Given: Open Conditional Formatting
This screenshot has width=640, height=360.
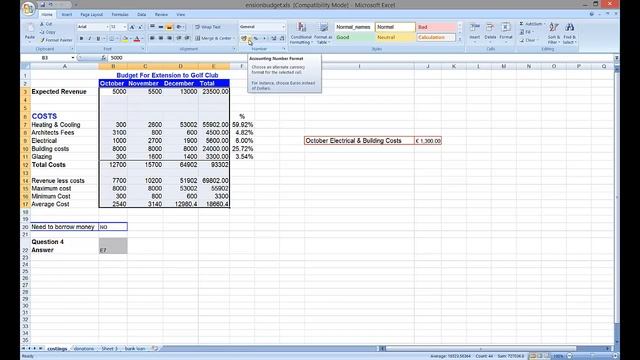Looking at the screenshot, I should click(x=301, y=33).
